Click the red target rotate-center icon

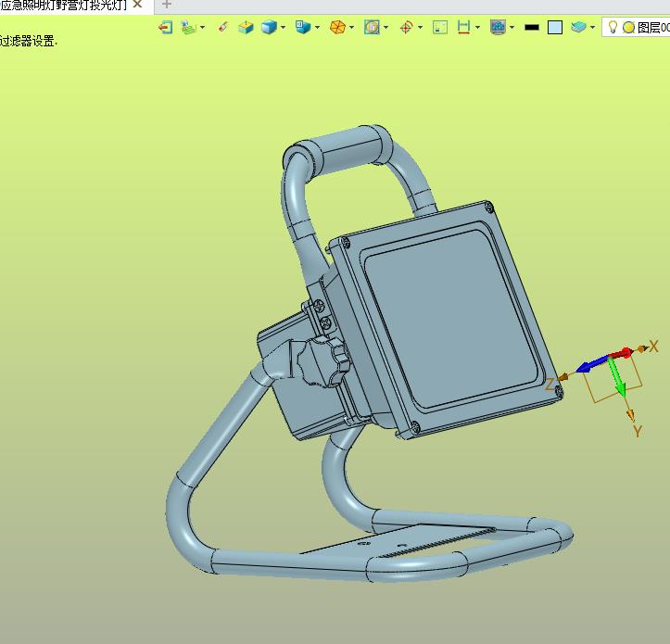pyautogui.click(x=407, y=28)
